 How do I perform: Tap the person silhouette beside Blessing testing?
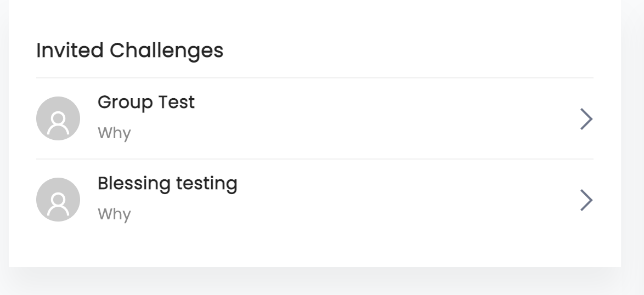click(58, 203)
